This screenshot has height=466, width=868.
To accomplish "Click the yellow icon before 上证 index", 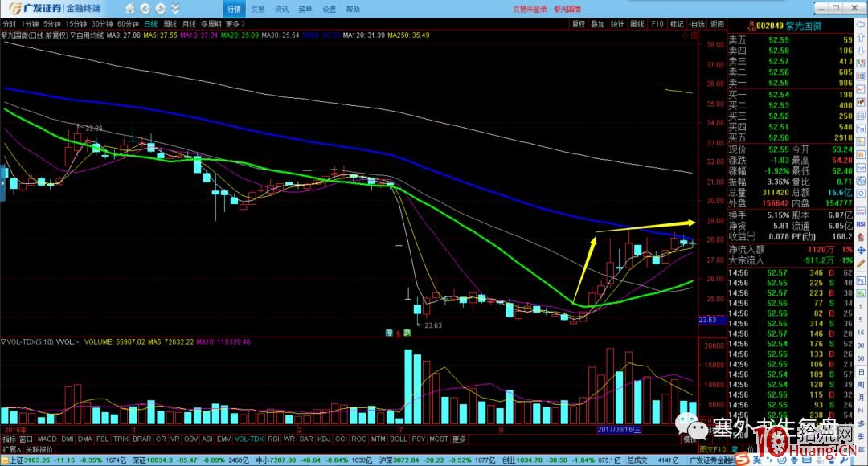I will [5, 460].
